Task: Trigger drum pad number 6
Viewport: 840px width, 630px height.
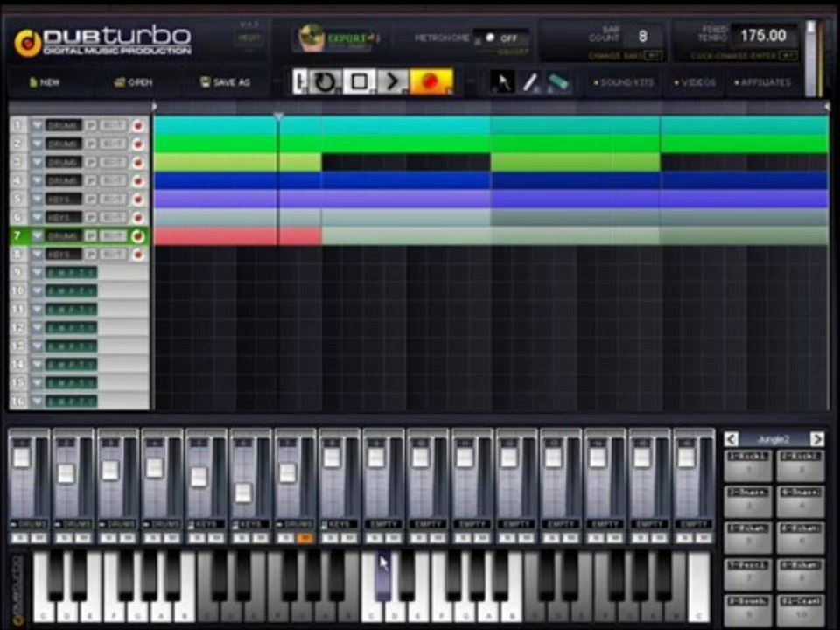Action: 801,538
